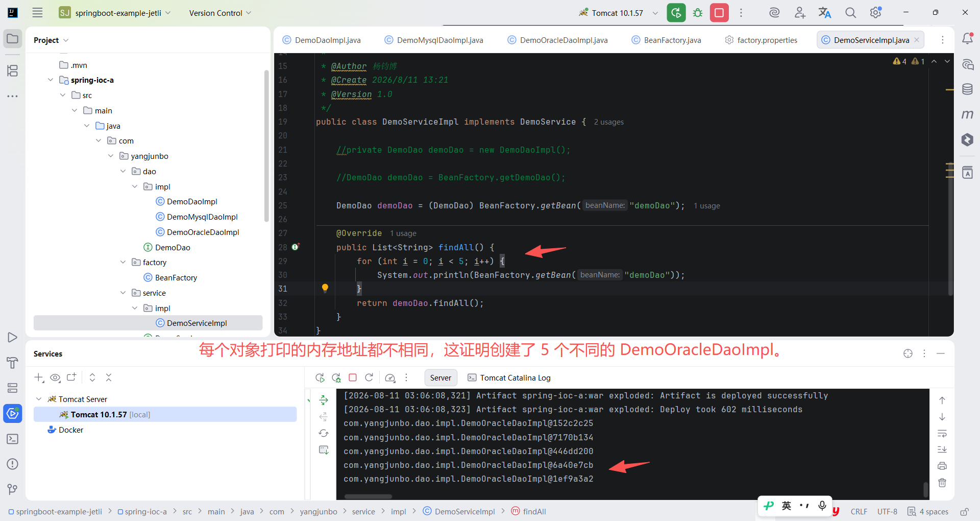Viewport: 980px width, 521px height.
Task: Stop the running Tomcat server
Action: coord(719,13)
